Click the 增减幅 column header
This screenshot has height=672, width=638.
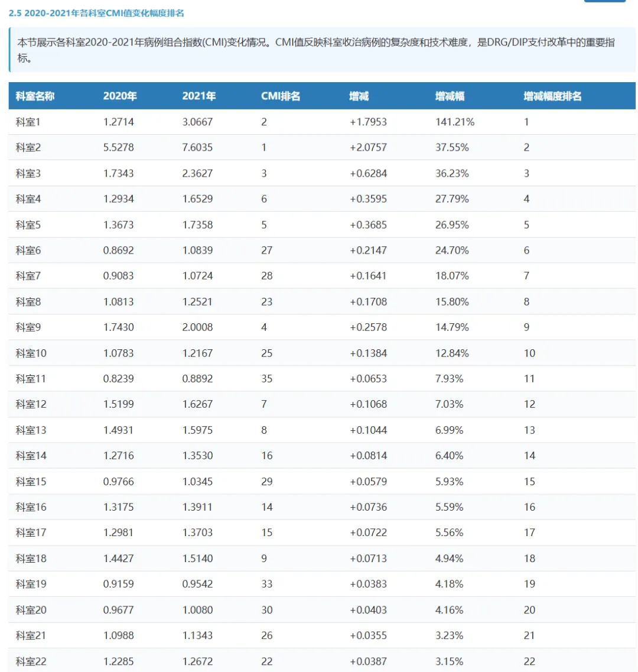point(450,96)
